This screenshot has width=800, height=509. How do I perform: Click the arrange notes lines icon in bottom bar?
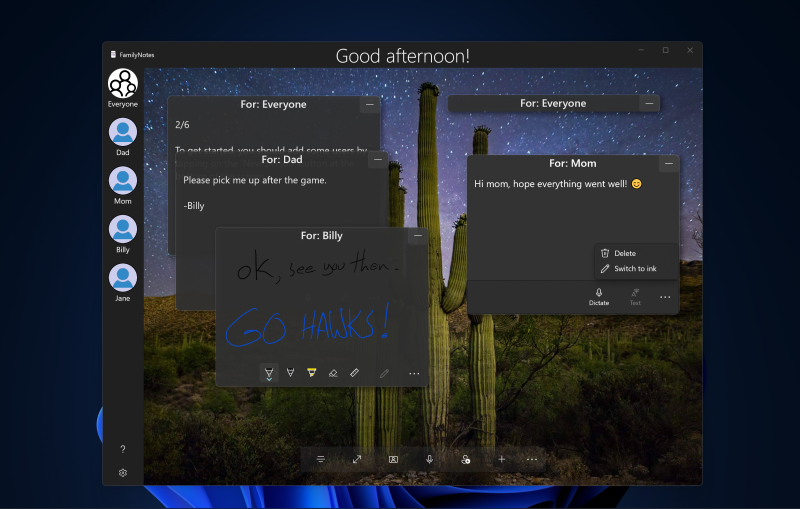tap(321, 459)
